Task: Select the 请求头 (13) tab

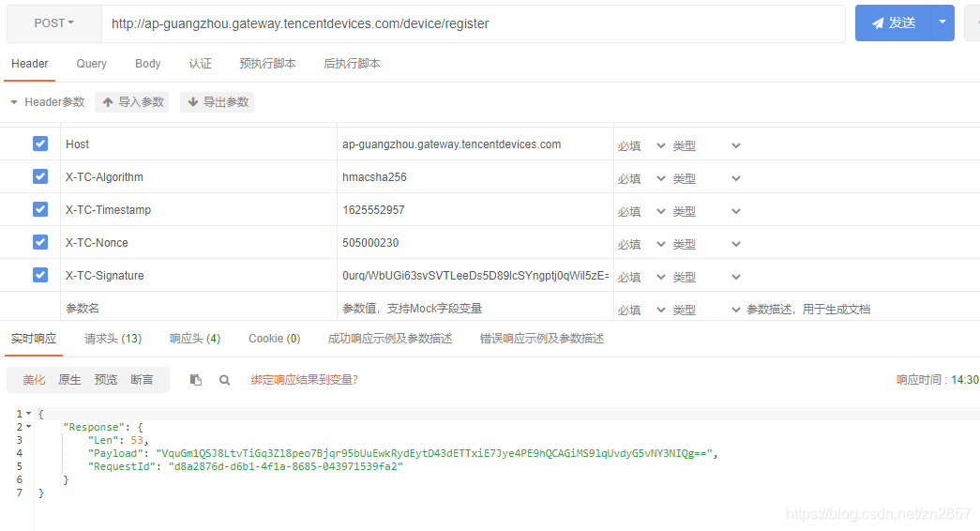Action: coord(113,339)
